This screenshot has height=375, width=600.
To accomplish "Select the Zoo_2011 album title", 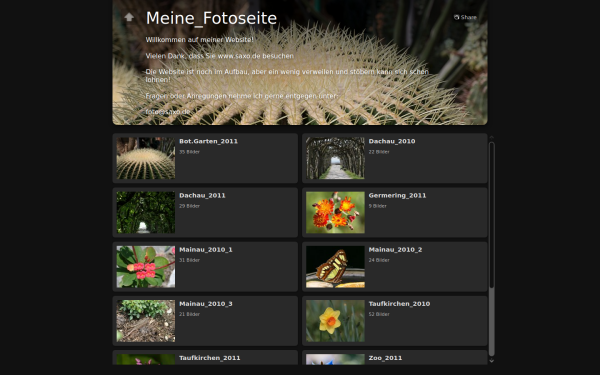I will (x=385, y=358).
